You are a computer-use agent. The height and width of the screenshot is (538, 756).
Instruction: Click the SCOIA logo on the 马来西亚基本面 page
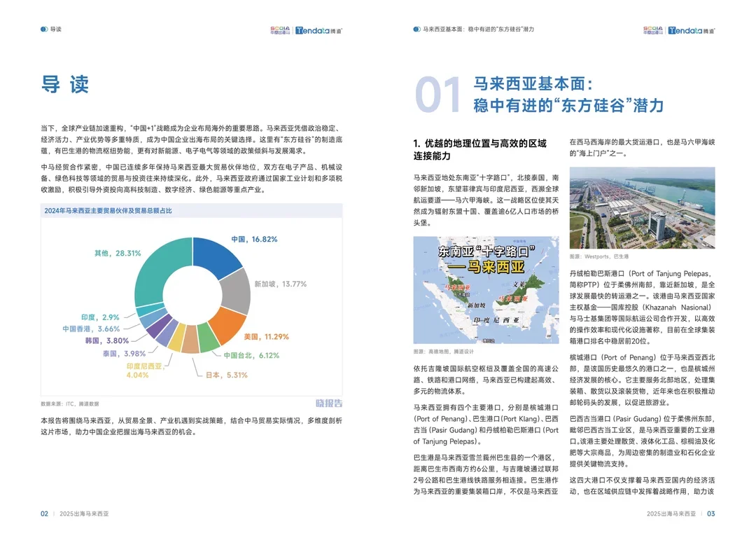[x=653, y=30]
